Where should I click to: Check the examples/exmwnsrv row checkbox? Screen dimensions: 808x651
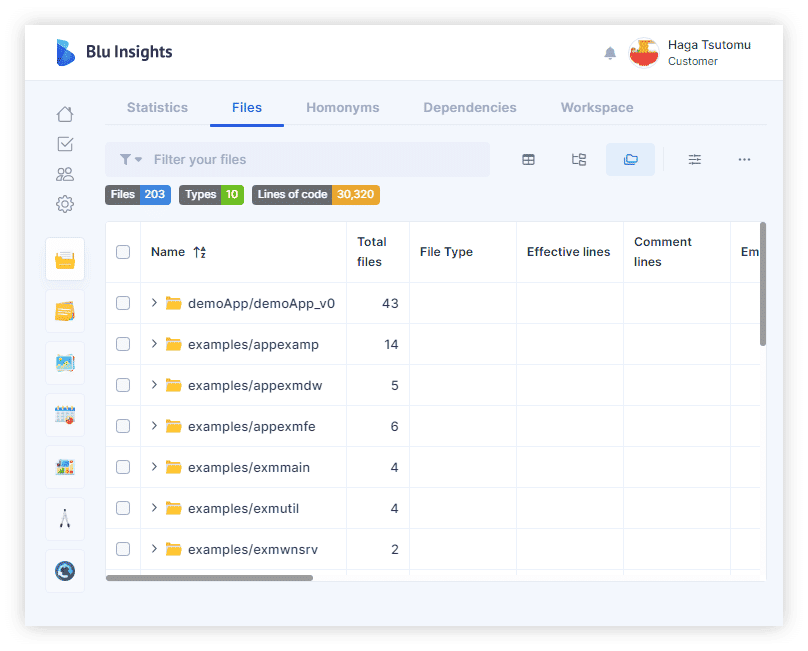(123, 549)
